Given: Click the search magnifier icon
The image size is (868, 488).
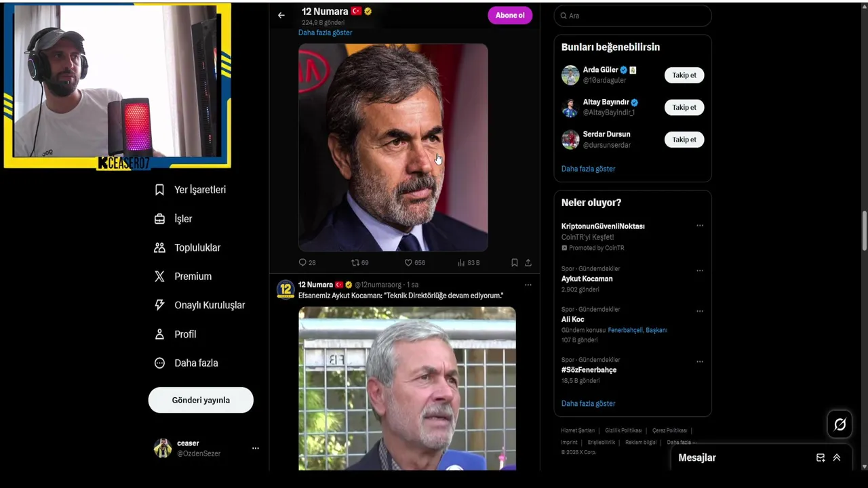Looking at the screenshot, I should click(564, 16).
